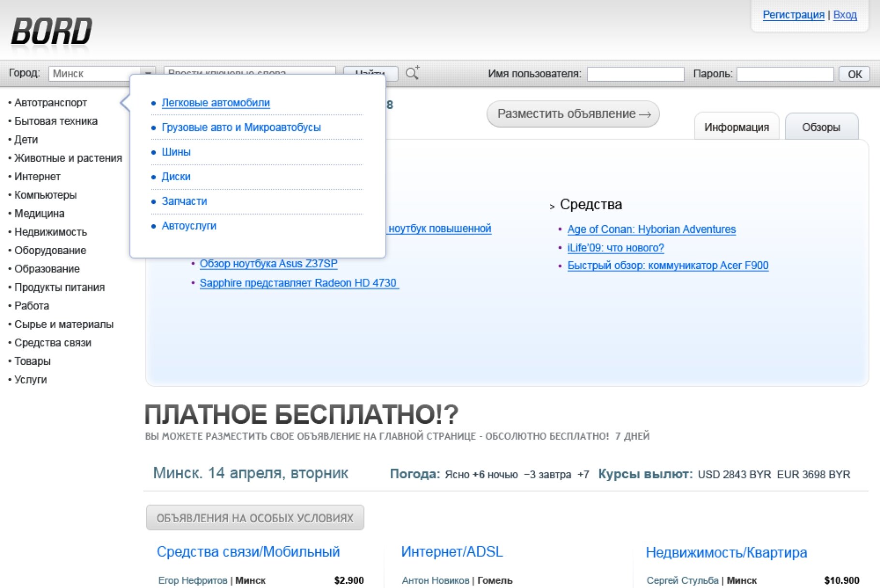Open the Продукты питания category
This screenshot has height=588, width=880.
59,287
